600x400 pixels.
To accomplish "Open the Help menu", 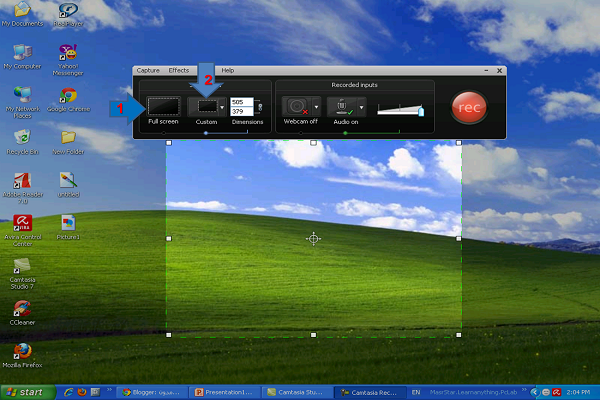I will point(228,70).
